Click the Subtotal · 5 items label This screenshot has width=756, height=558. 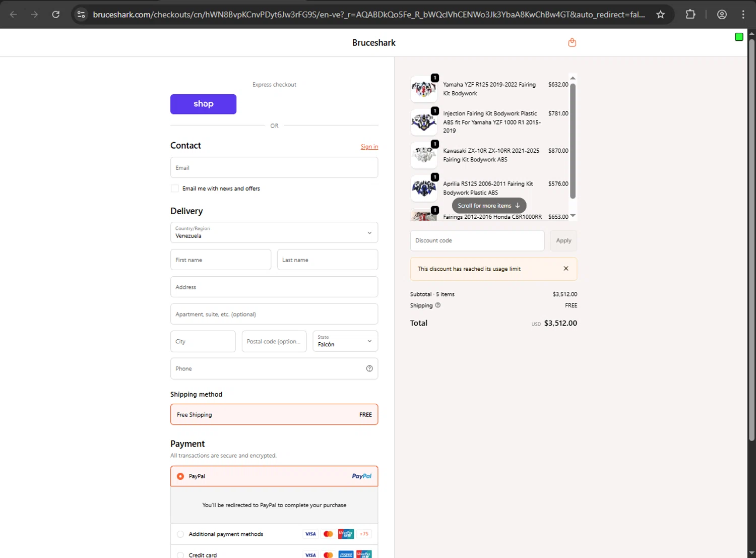pos(432,294)
